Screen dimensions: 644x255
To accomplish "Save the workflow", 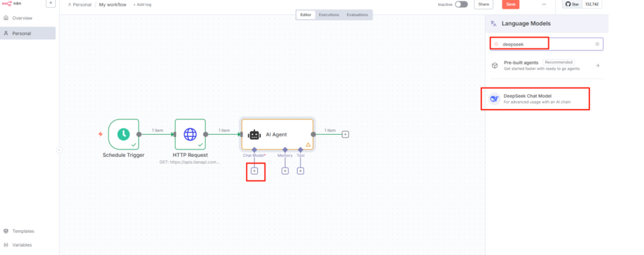I will coord(510,4).
